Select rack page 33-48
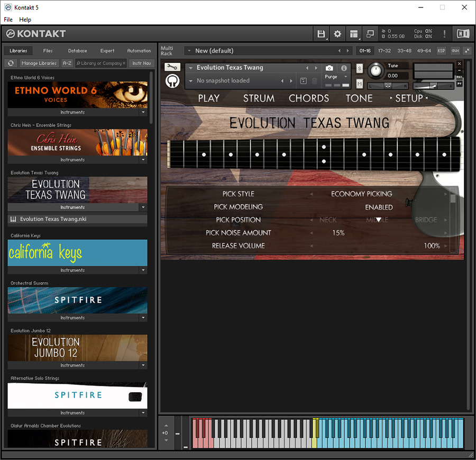The image size is (476, 460). click(x=405, y=51)
